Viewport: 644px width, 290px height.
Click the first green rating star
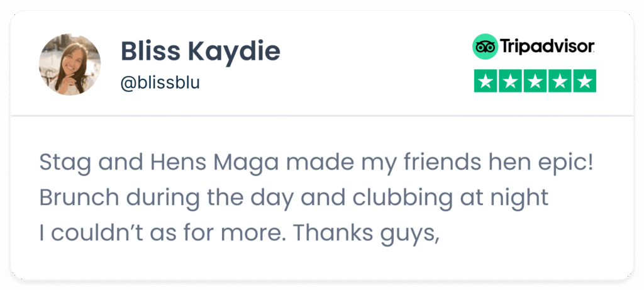pos(485,81)
